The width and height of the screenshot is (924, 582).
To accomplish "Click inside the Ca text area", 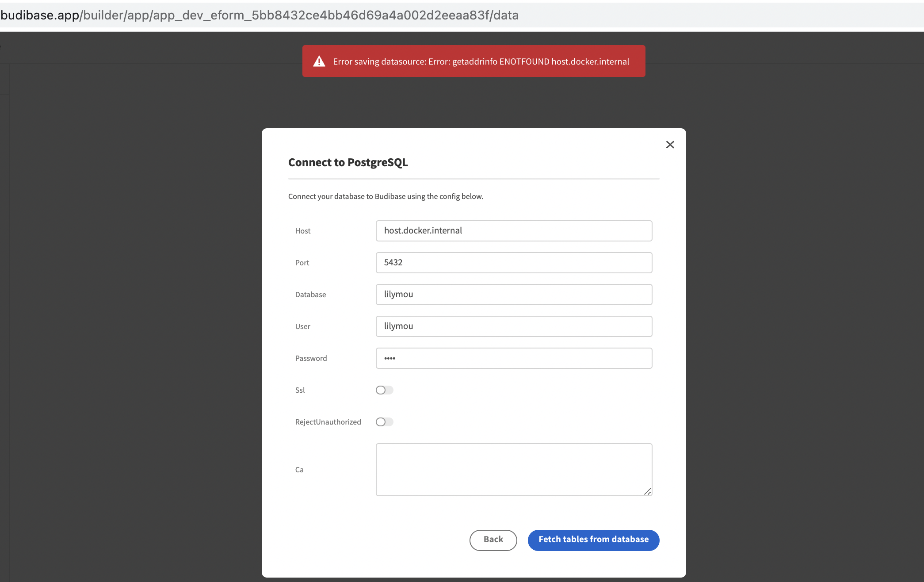I will tap(514, 470).
